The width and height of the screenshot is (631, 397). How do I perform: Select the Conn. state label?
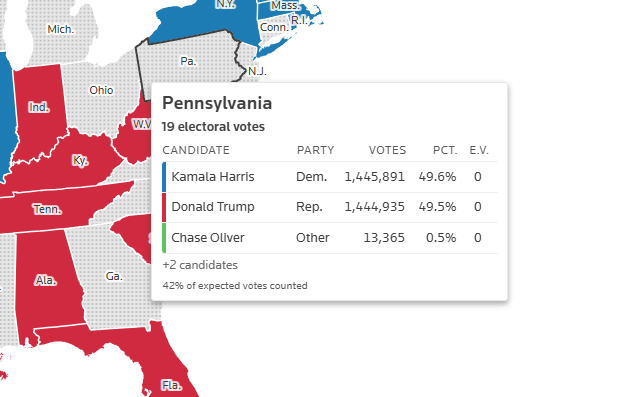(274, 27)
